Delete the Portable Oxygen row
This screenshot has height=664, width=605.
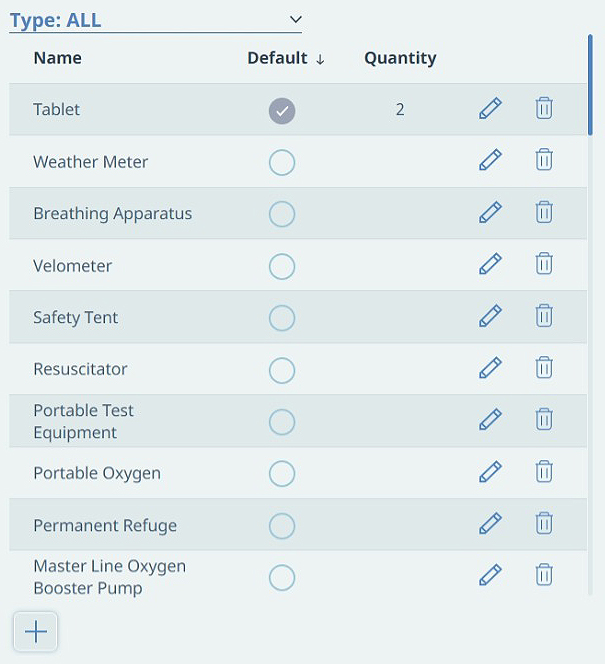(x=544, y=472)
